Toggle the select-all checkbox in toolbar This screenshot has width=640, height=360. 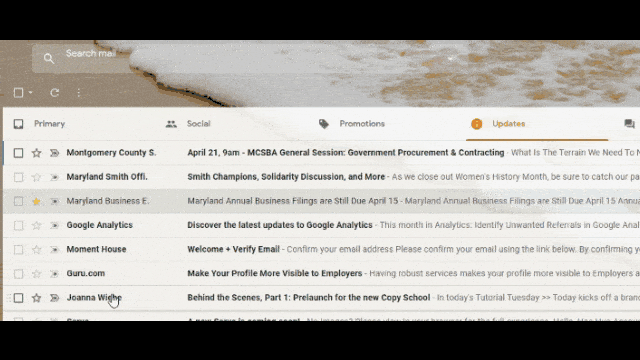pyautogui.click(x=18, y=93)
